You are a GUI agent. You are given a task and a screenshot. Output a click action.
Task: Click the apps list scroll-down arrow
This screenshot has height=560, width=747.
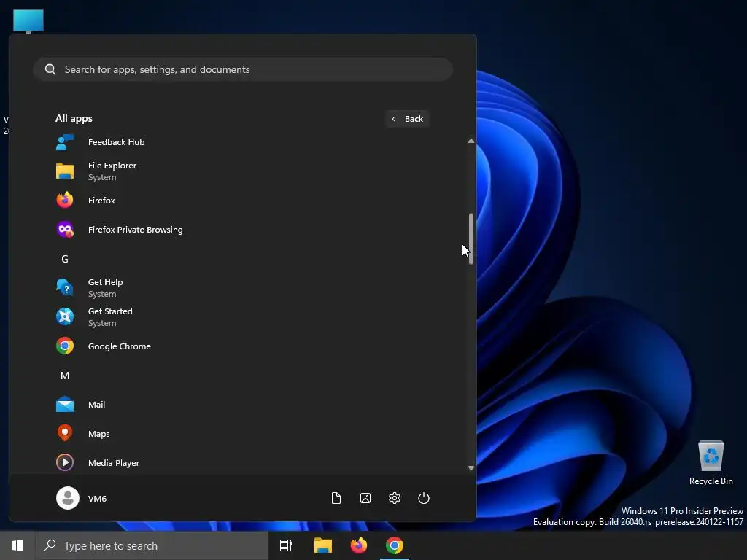tap(471, 468)
